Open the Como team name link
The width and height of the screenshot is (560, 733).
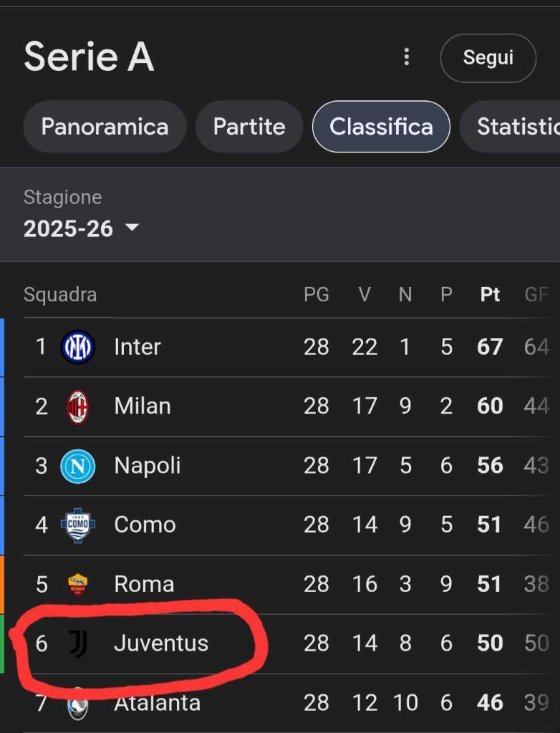click(x=145, y=525)
